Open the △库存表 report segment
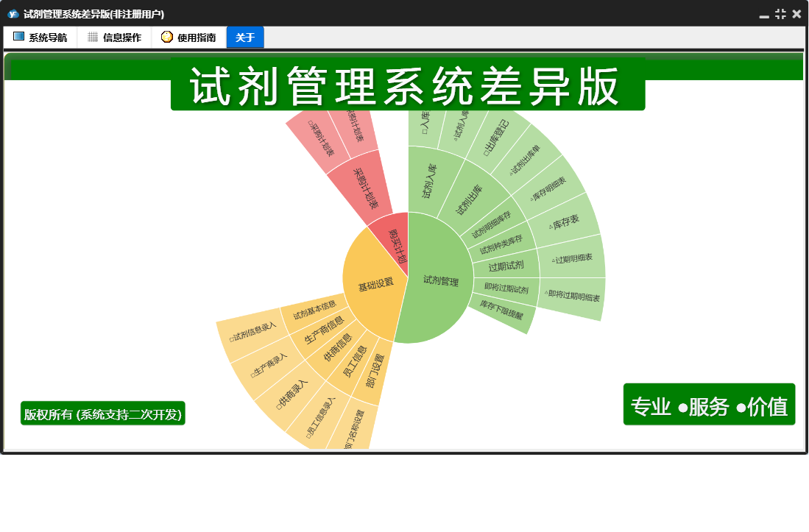The width and height of the screenshot is (809, 532). (565, 223)
